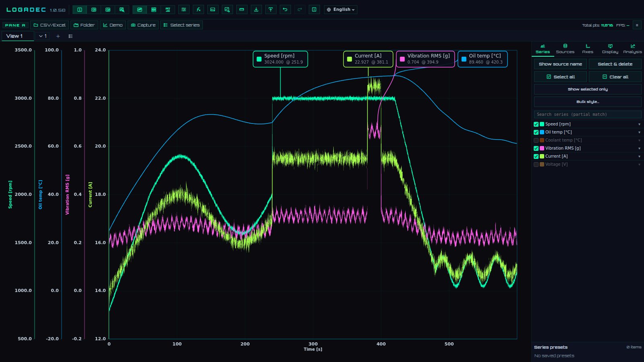Enable the Coolant temp [°C] series checkbox
This screenshot has width=644, height=362.
tap(536, 140)
